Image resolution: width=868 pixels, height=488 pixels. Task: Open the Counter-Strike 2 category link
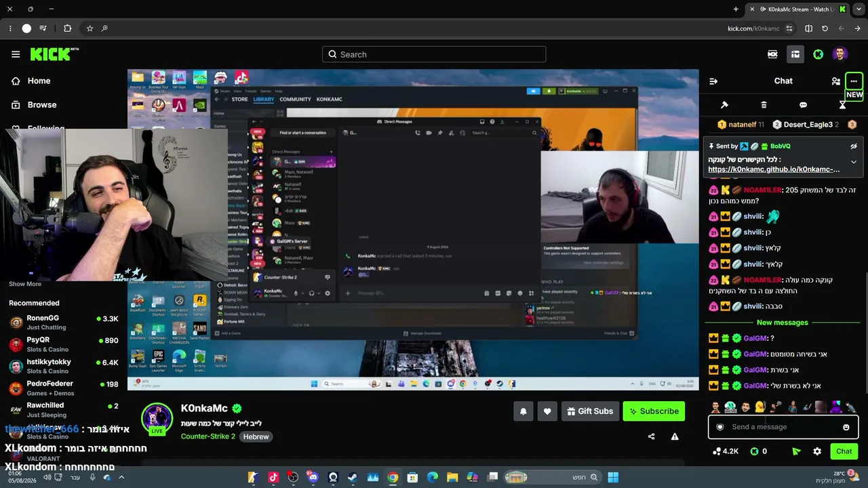point(208,436)
